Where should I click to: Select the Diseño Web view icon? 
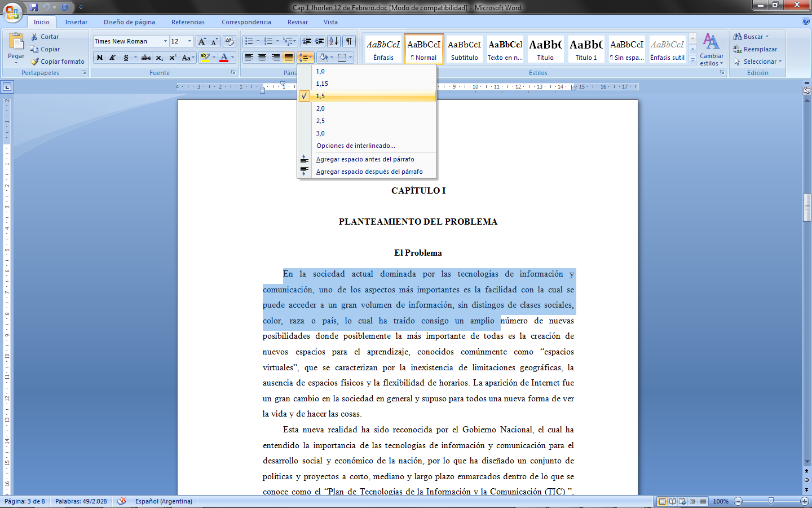(682, 501)
